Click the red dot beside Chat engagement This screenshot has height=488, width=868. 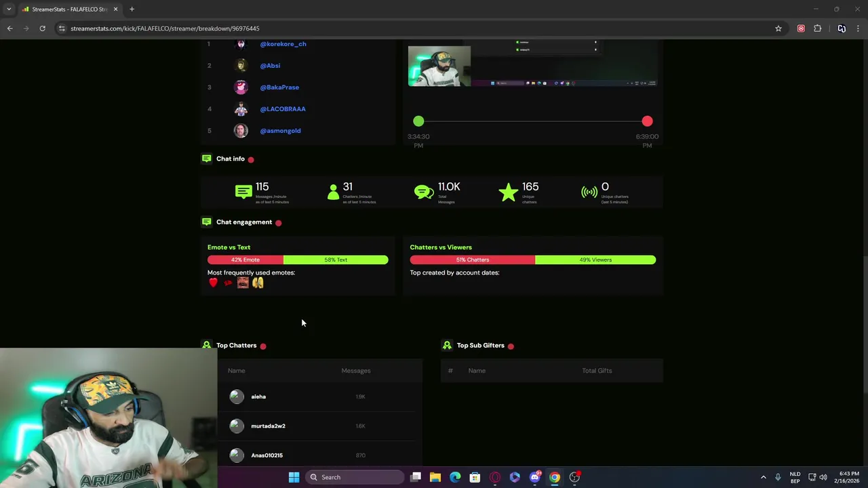point(278,222)
